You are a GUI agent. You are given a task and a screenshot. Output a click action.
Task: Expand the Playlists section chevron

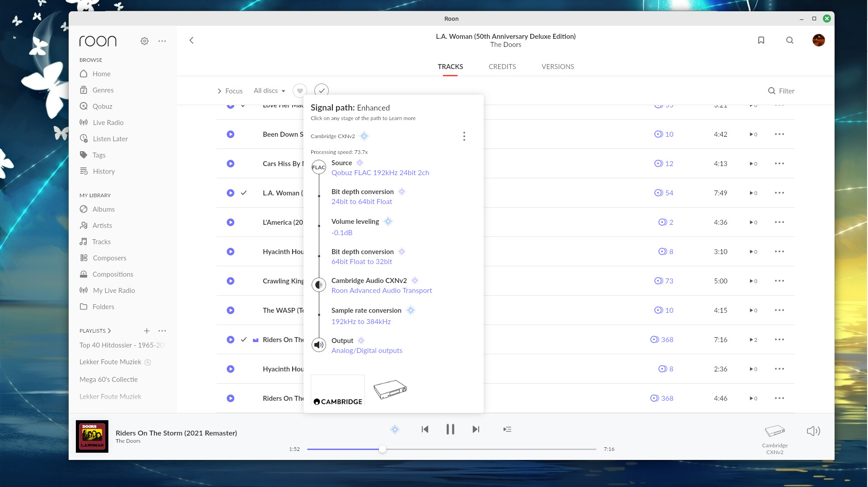[x=109, y=331]
